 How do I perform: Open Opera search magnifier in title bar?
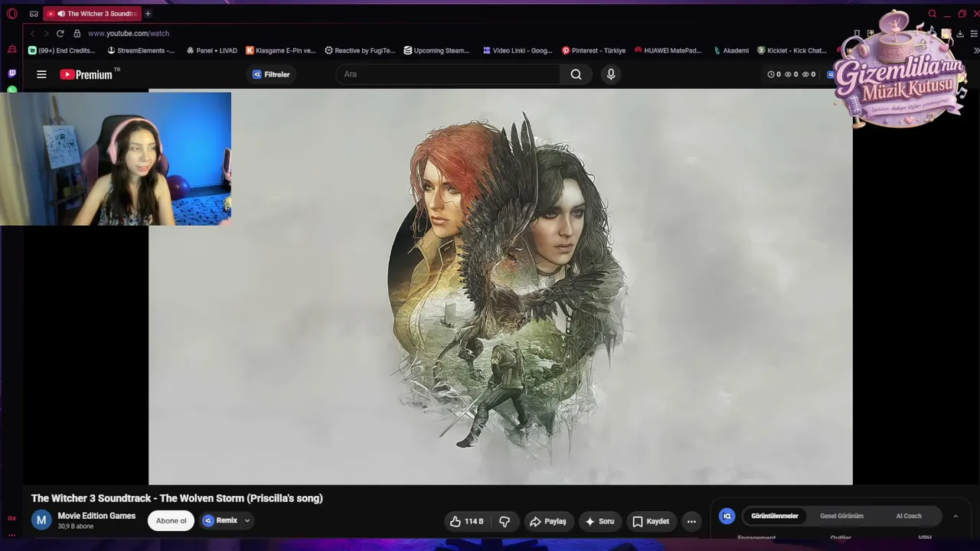(x=932, y=14)
